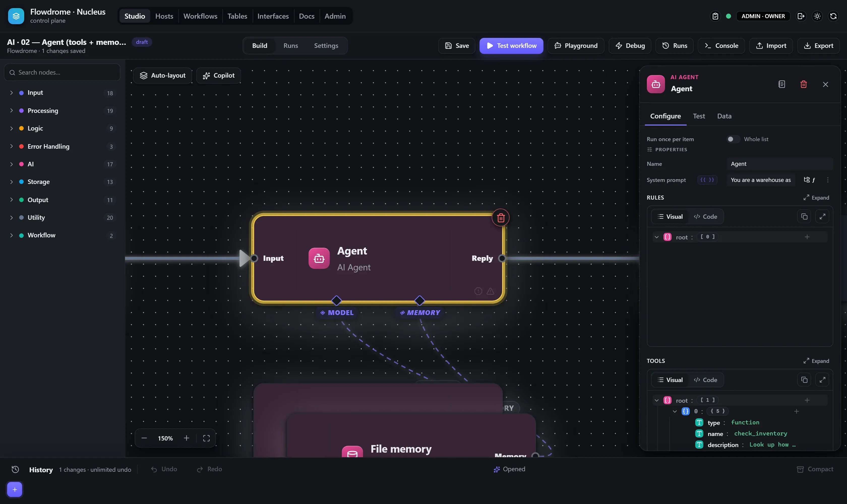Screen dimensions: 847x504
Task: Click the Auto-layout button
Action: (x=162, y=75)
